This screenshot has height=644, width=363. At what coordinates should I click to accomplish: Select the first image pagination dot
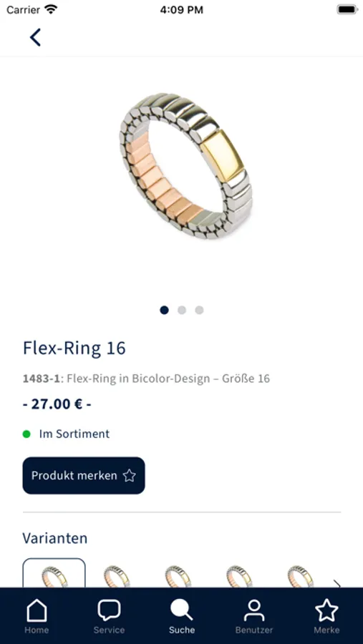coord(164,310)
